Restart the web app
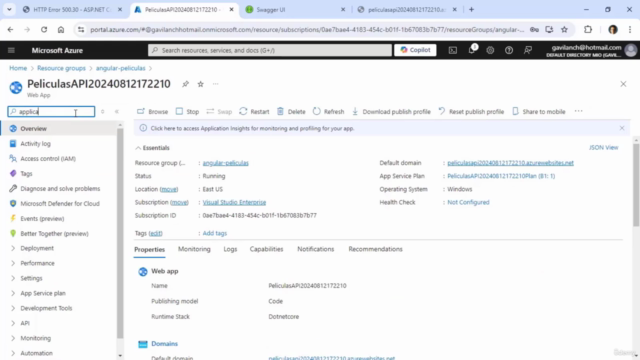640x360 pixels. pyautogui.click(x=254, y=111)
